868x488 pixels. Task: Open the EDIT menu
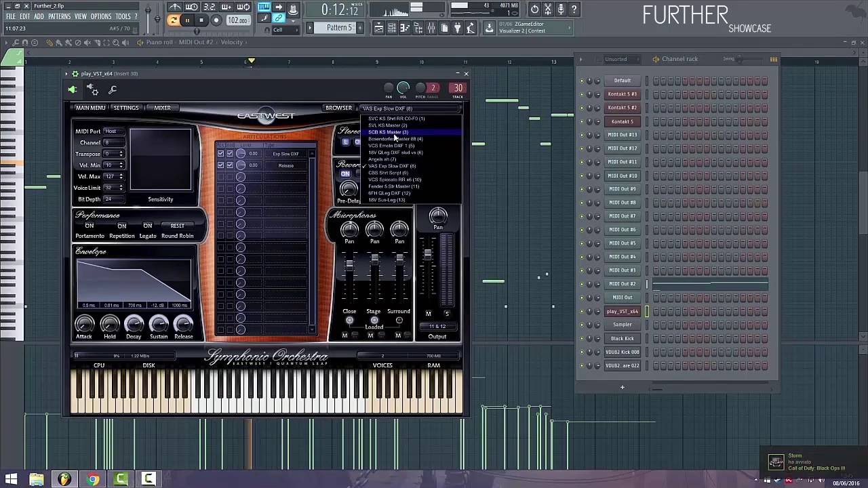click(x=24, y=16)
